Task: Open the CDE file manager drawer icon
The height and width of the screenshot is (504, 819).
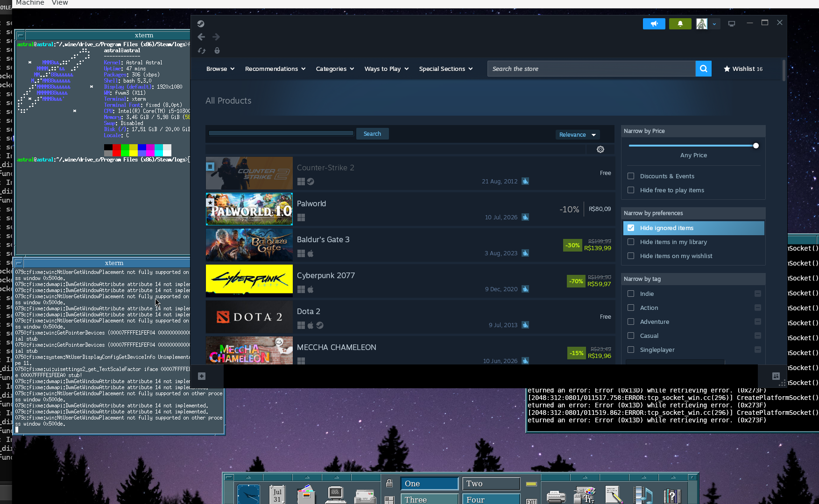Action: coord(306,494)
